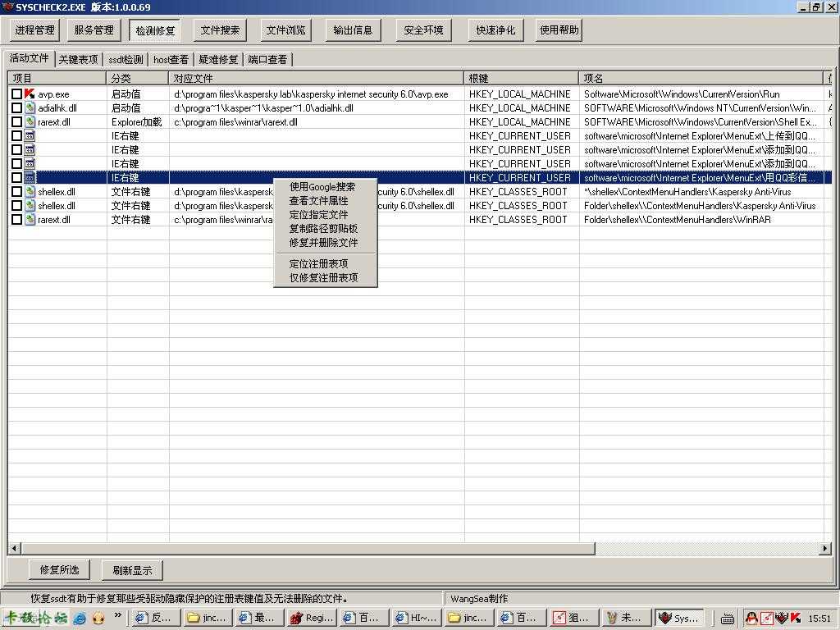Screen dimensions: 840x630
Task: Open the Kaspersky red K tray icon
Action: [795, 618]
